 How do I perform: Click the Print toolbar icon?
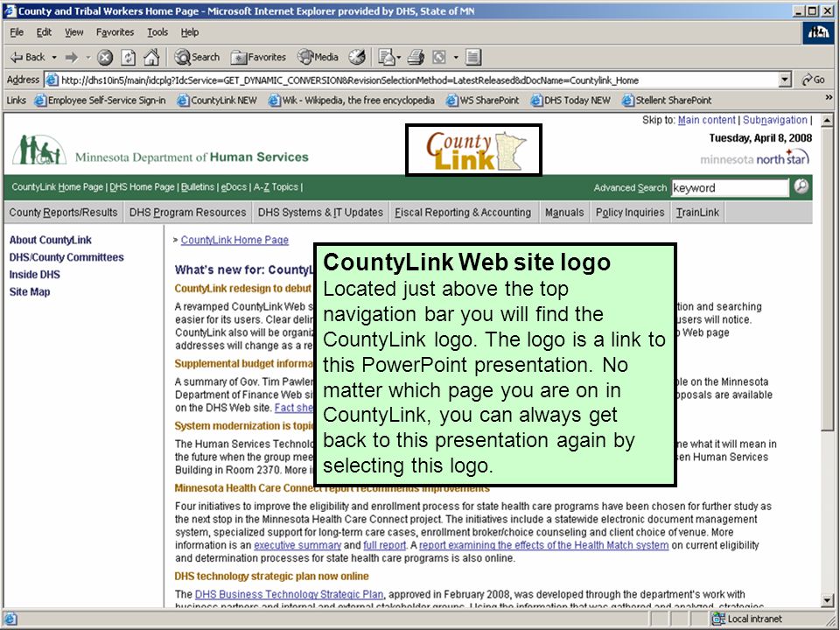click(416, 57)
